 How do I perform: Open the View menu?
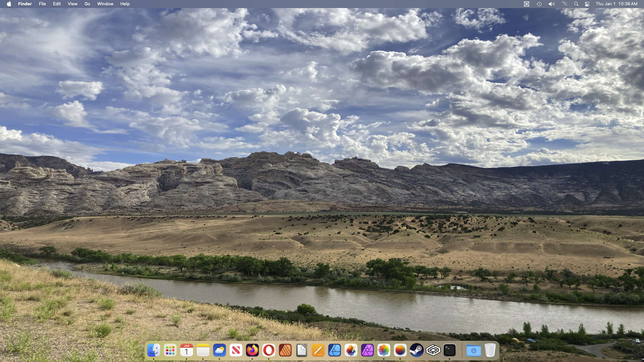(x=72, y=4)
